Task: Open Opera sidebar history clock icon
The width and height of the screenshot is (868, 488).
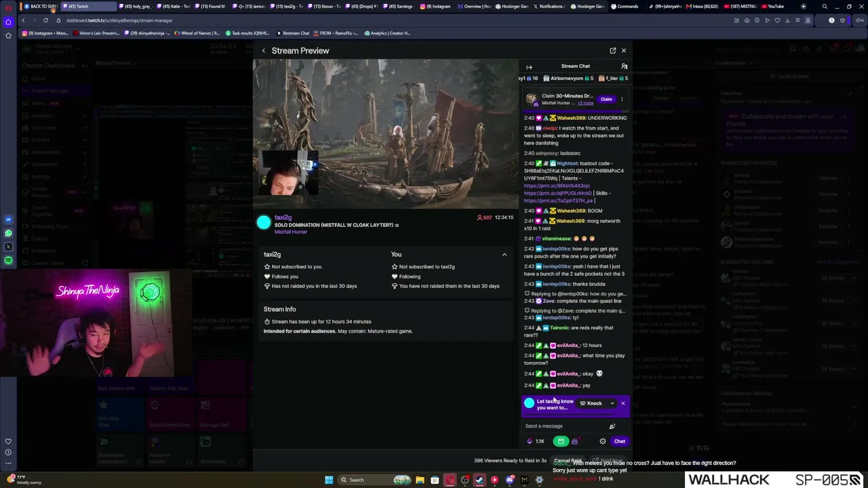Action: pos(8,452)
